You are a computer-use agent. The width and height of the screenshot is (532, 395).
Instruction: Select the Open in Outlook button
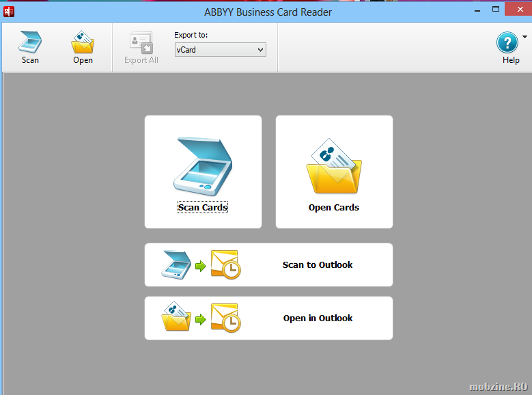click(x=268, y=318)
